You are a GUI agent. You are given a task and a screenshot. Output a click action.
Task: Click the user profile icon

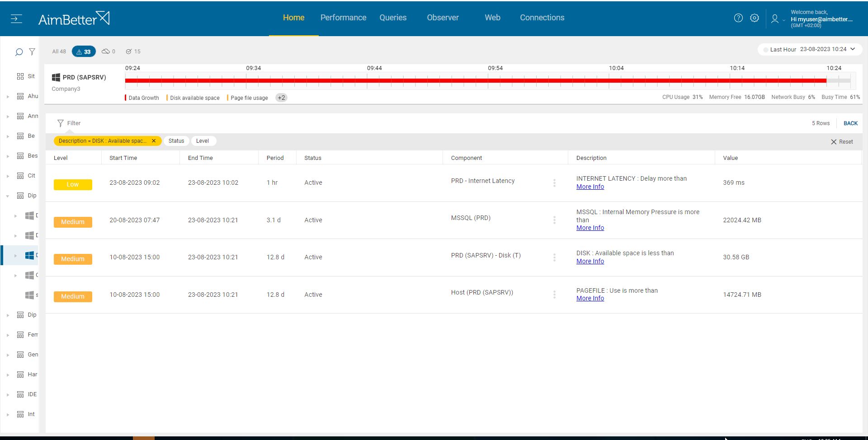click(775, 19)
